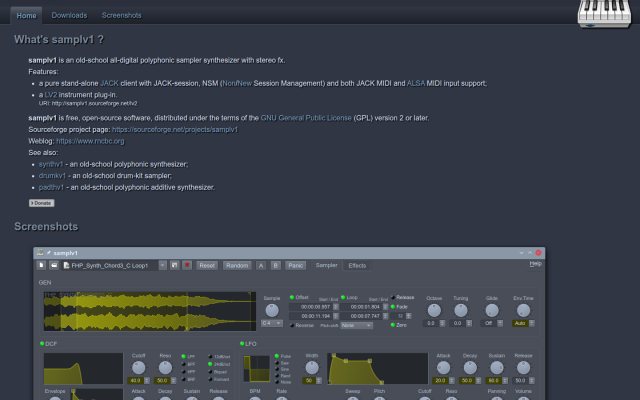Adjust the Tuning knob

(460, 310)
